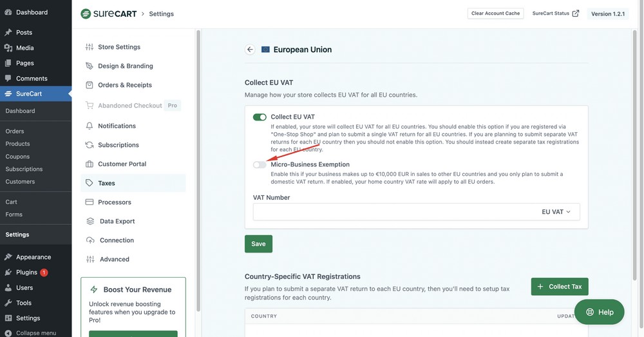Click the Plugins update count badge
The height and width of the screenshot is (337, 644).
(44, 273)
